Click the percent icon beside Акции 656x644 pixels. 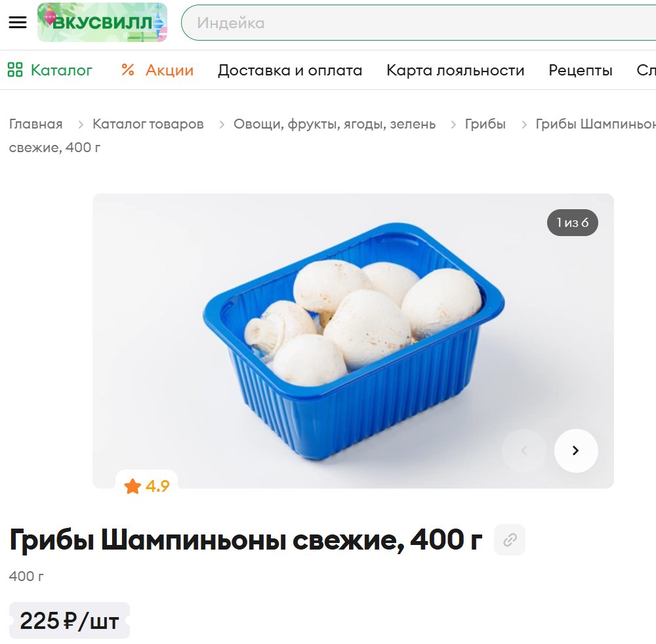click(x=128, y=70)
